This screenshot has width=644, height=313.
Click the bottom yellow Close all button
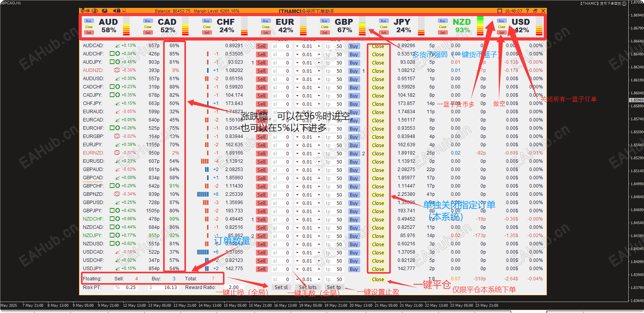point(378,280)
